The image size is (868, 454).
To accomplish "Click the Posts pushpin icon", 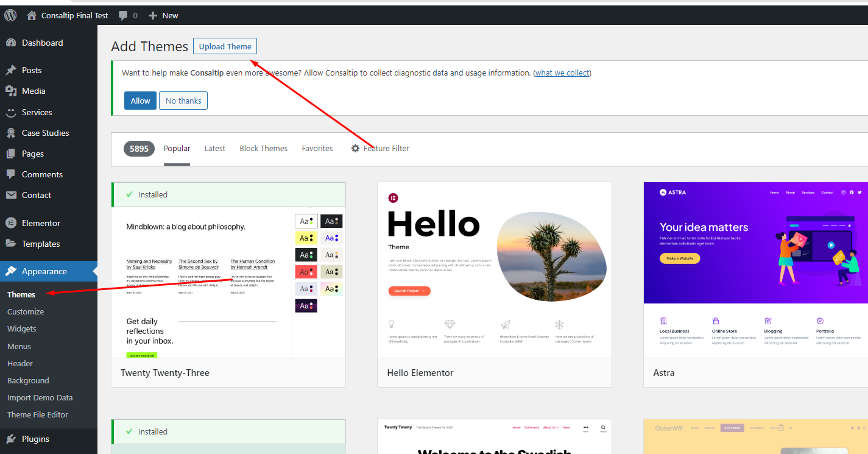I will pos(11,70).
